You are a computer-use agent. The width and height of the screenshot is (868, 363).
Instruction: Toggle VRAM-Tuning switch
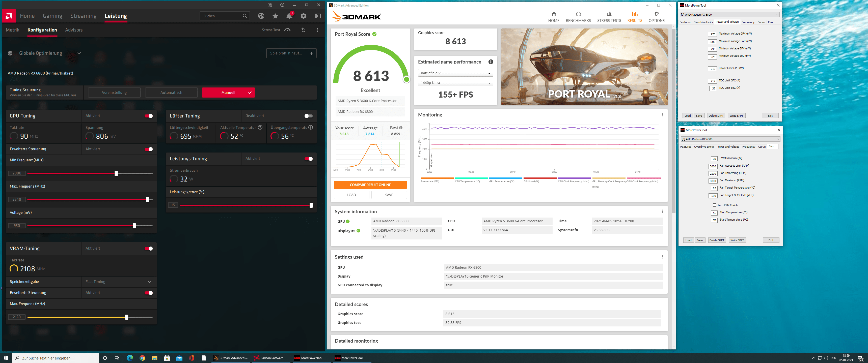(x=149, y=249)
